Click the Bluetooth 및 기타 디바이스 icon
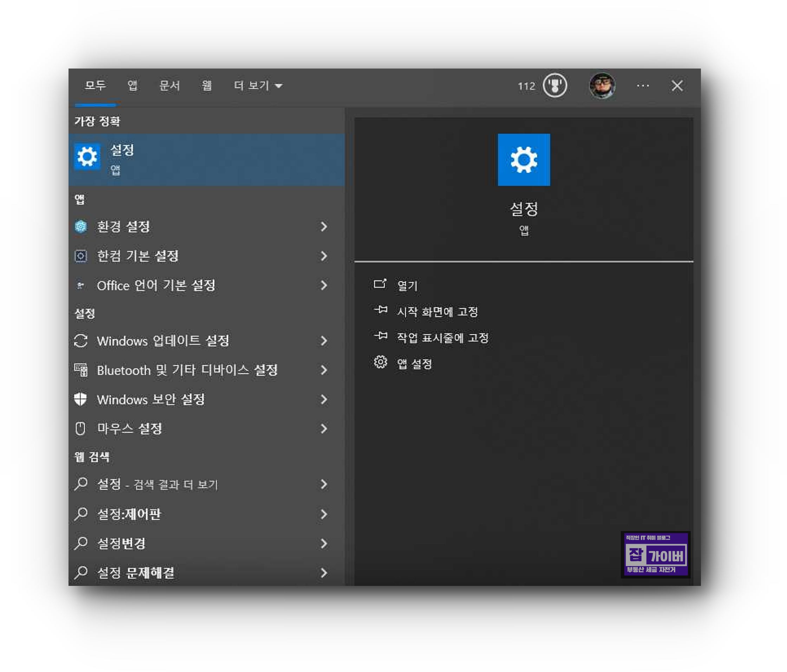Screen dimensions: 787x672 coord(80,370)
